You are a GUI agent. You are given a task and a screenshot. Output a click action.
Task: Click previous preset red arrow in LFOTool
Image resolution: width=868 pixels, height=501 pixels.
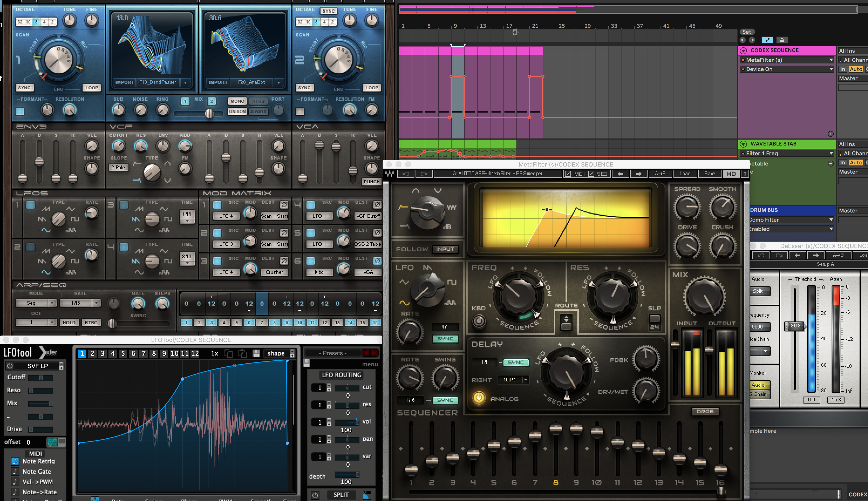(366, 353)
